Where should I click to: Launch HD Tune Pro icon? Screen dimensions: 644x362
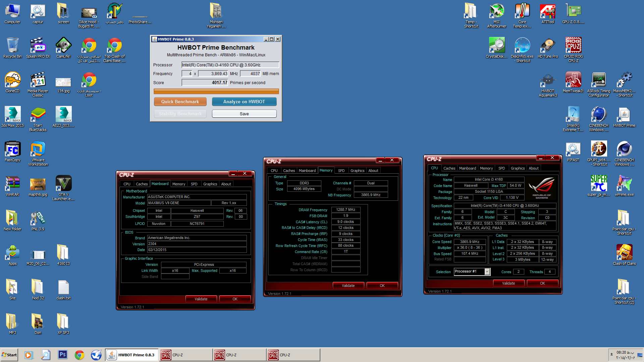coord(547,48)
